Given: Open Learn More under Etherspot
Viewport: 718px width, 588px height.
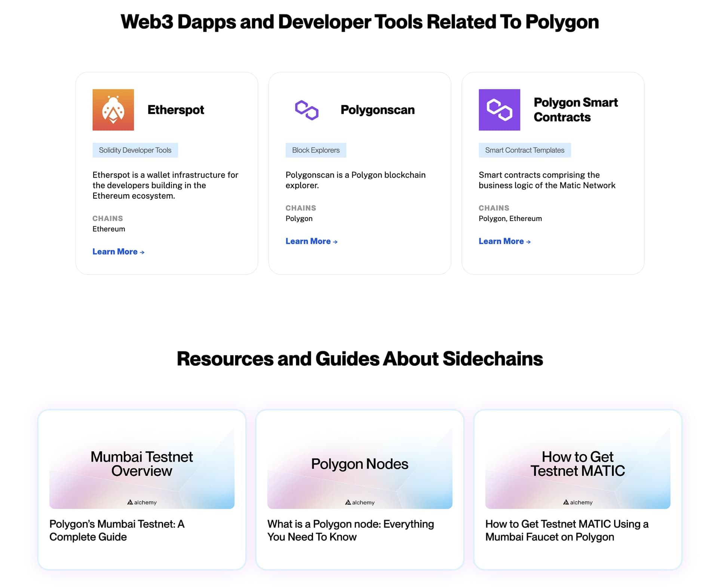Looking at the screenshot, I should click(x=115, y=252).
